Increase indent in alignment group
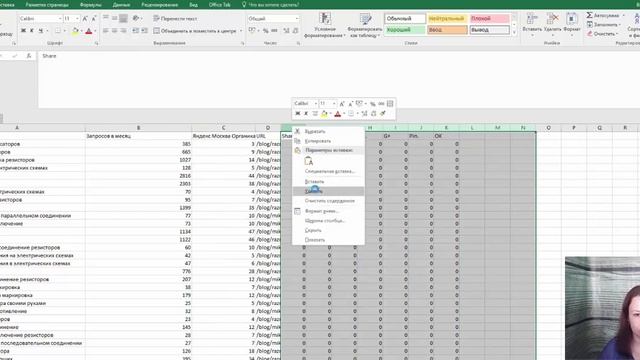Image resolution: width=640 pixels, height=360 pixels. coord(144,31)
